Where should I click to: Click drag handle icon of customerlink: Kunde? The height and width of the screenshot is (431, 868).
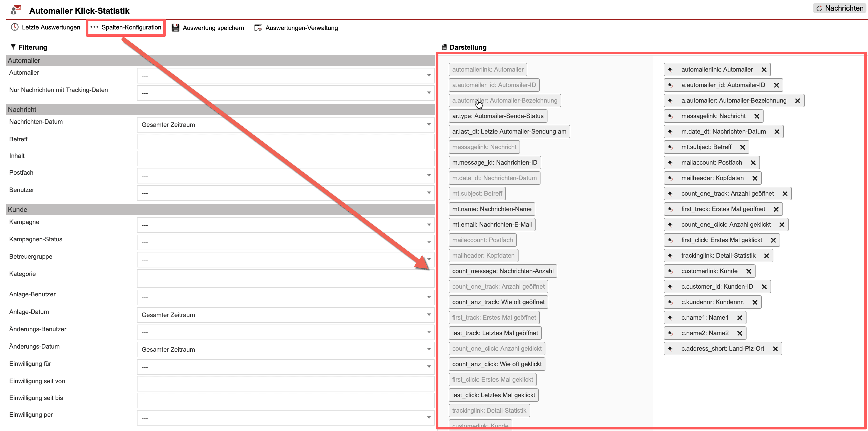coord(670,271)
